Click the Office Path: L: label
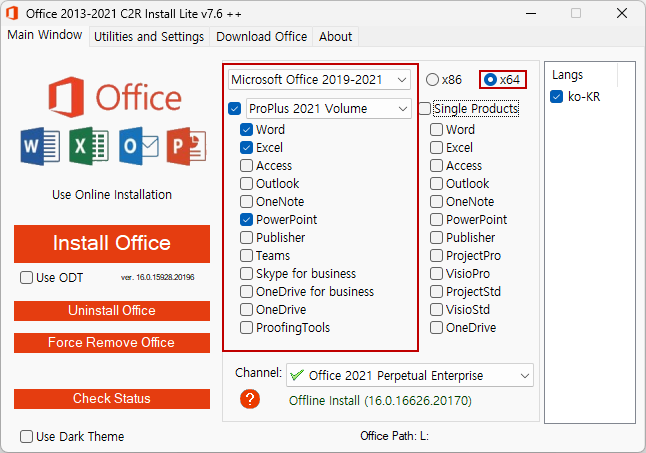The image size is (646, 453). pyautogui.click(x=394, y=436)
